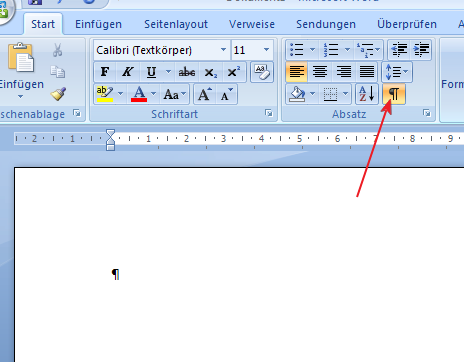
Task: Open the Schriftart dialog launcher
Action: coord(269,113)
